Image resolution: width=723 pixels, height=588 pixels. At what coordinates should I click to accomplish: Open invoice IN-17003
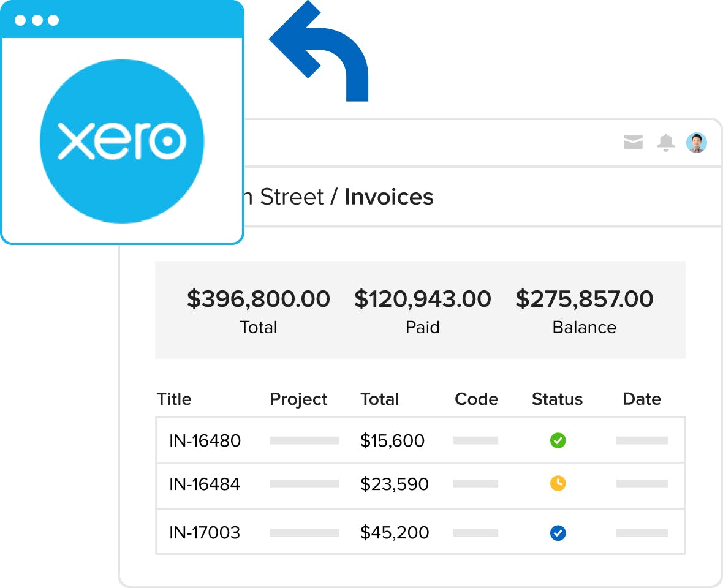click(x=205, y=533)
